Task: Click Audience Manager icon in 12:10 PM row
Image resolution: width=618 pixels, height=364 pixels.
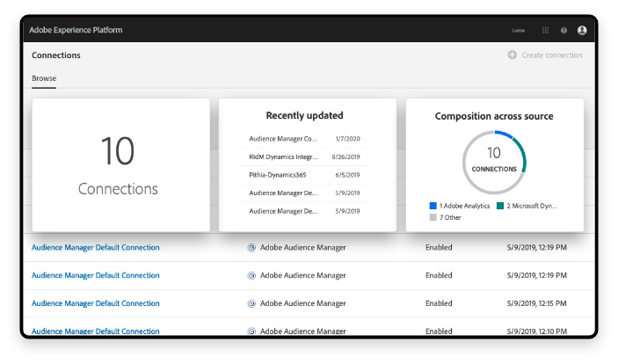Action: pos(251,331)
